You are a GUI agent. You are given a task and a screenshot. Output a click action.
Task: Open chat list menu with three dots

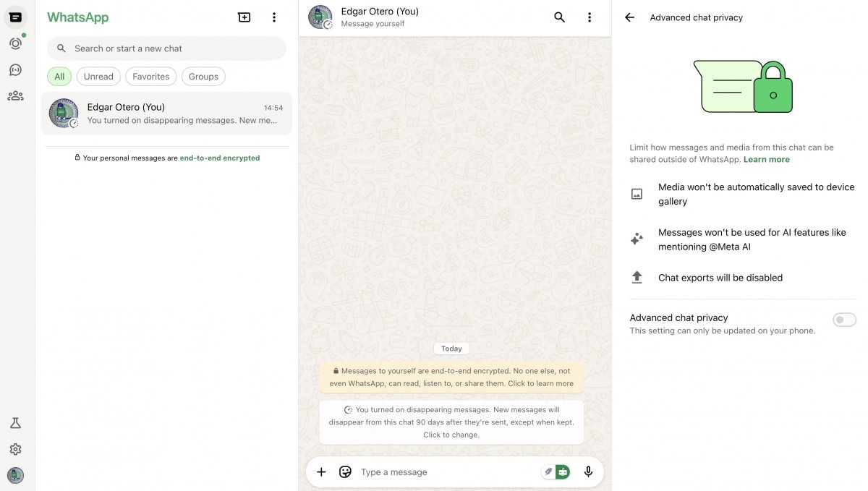point(274,17)
